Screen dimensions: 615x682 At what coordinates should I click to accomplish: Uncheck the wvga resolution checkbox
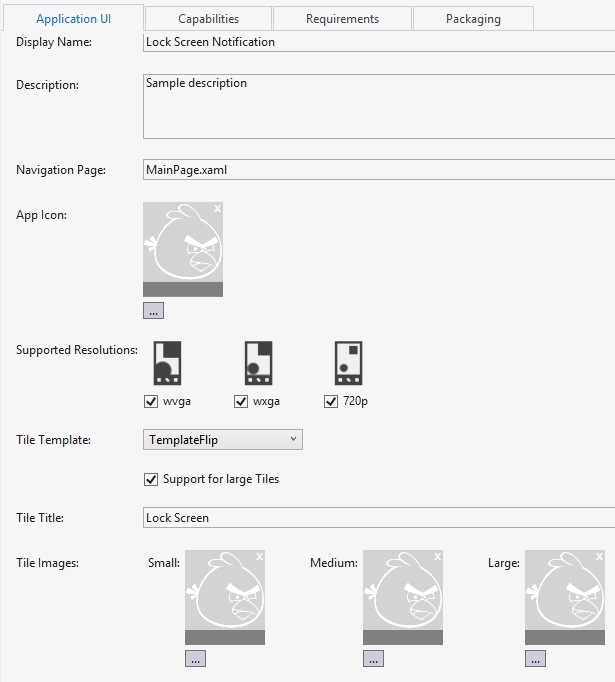[151, 402]
